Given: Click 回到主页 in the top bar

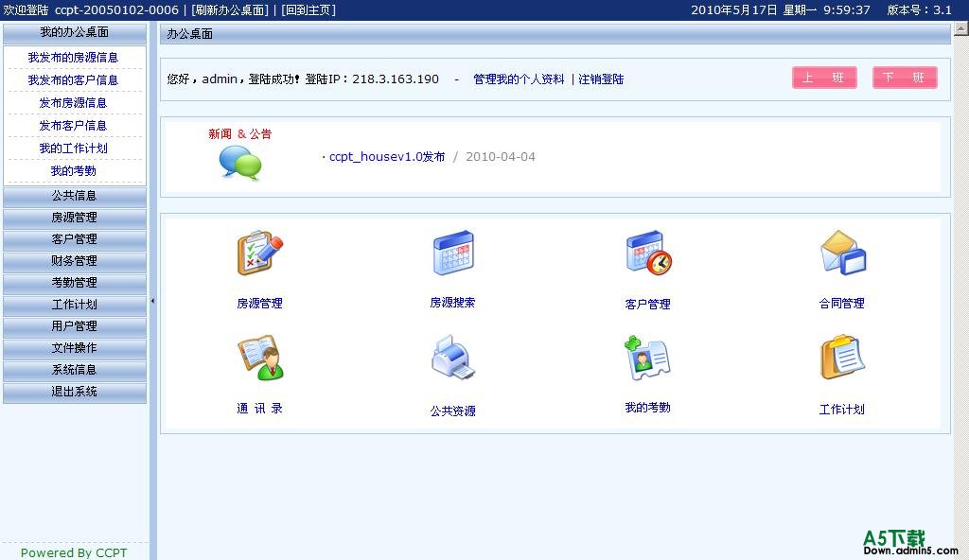Looking at the screenshot, I should point(308,9).
